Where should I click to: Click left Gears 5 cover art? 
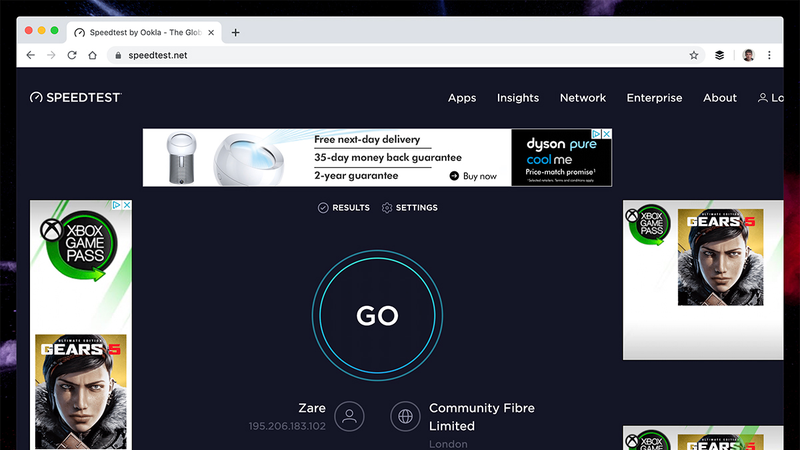coord(81,391)
